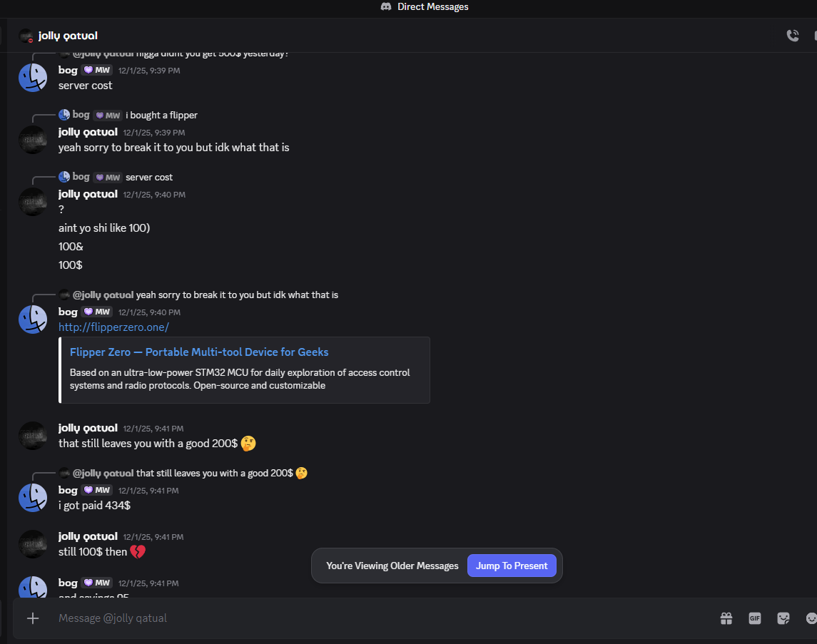Open the emoji picker in message bar
Viewport: 817px width, 644px height.
811,618
